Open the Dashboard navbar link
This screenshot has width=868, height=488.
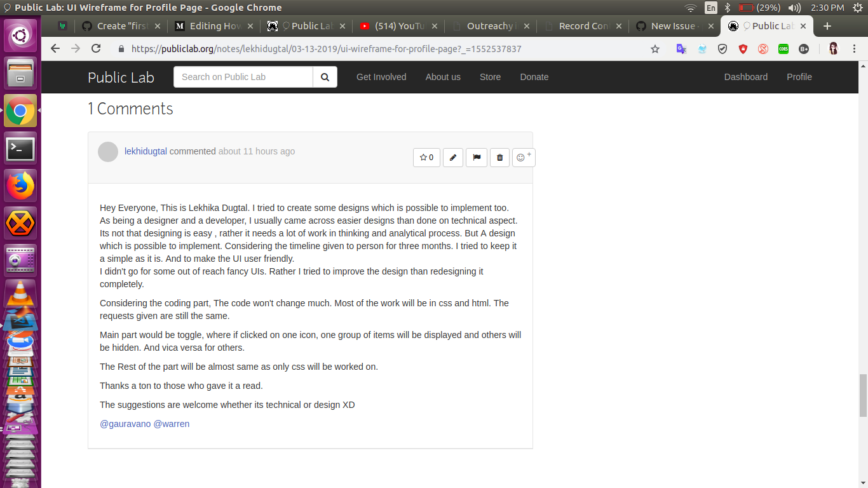(x=746, y=77)
